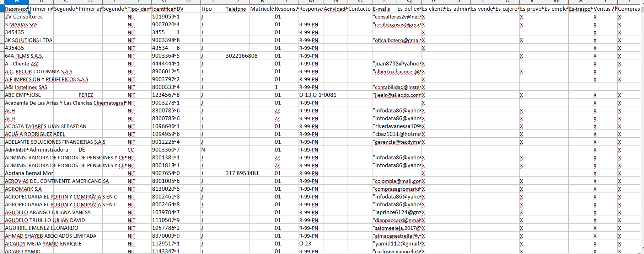Click the CC identification type cell

click(x=139, y=150)
